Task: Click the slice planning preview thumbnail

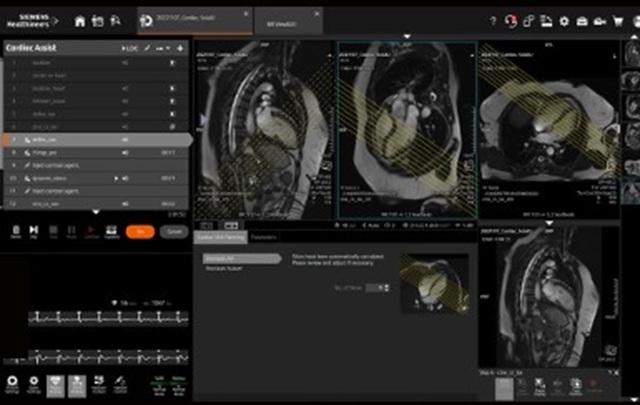Action: [435, 283]
